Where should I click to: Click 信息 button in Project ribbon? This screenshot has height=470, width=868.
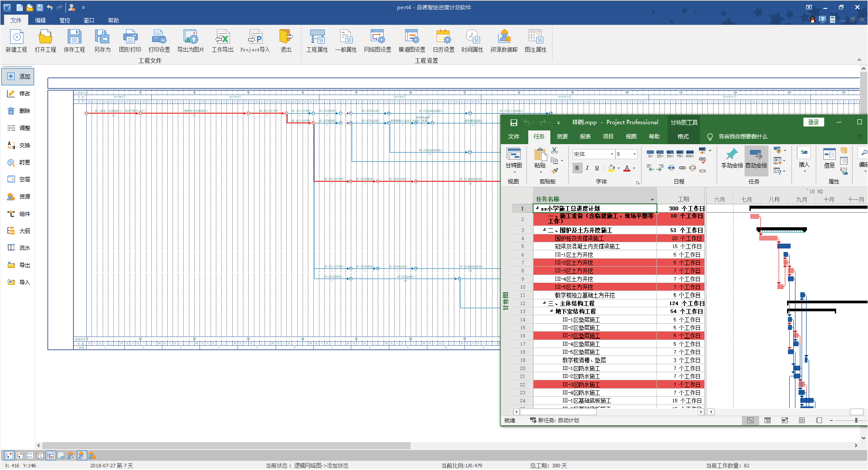pyautogui.click(x=830, y=158)
